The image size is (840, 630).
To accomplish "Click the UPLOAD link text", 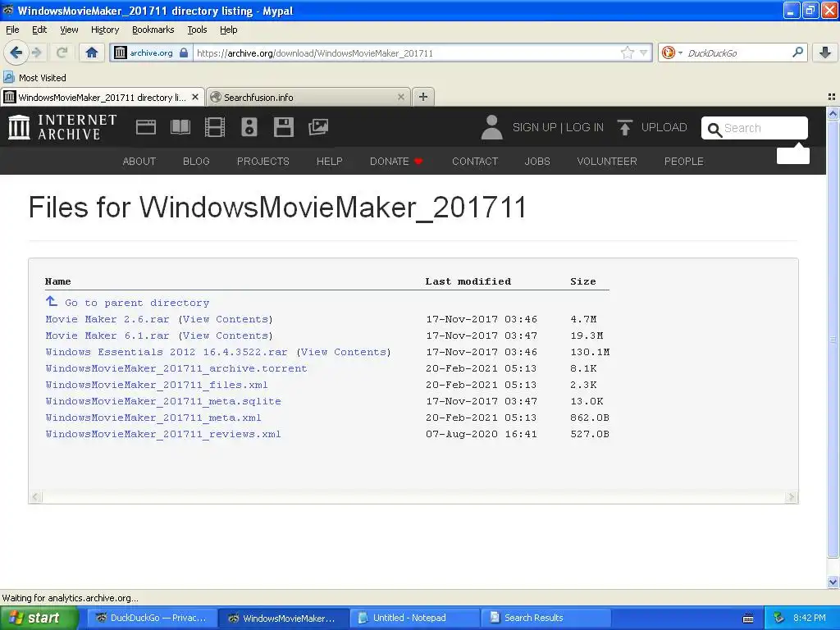I will pyautogui.click(x=664, y=127).
